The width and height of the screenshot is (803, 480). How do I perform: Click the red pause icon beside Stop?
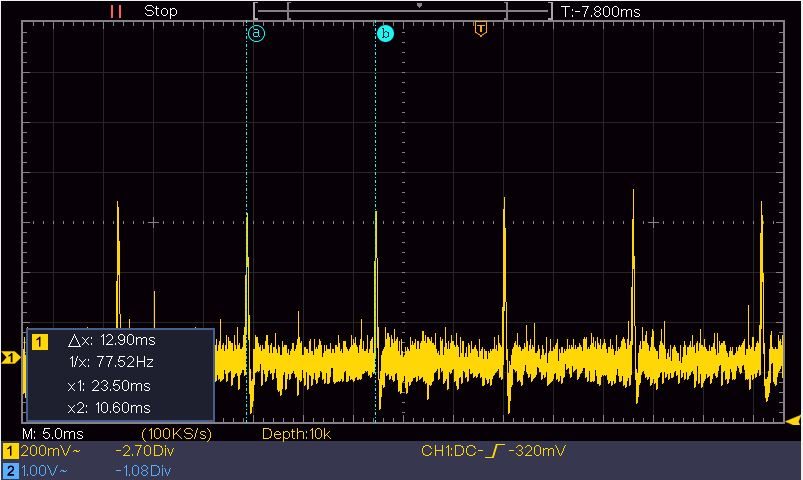point(116,11)
